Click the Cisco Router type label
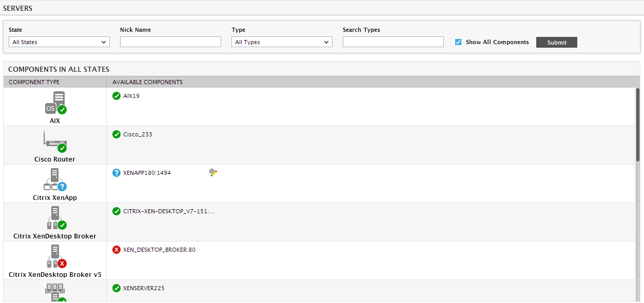The width and height of the screenshot is (644, 303). [55, 159]
